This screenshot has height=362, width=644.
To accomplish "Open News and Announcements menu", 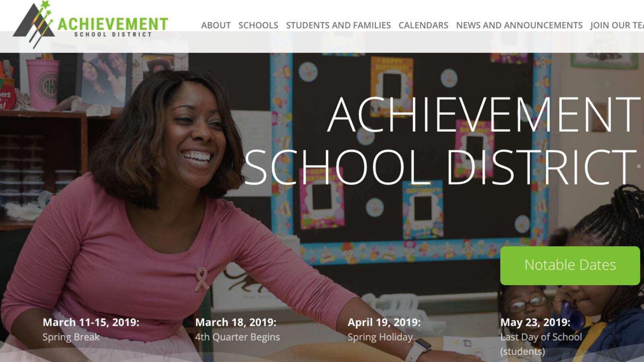I will (519, 25).
